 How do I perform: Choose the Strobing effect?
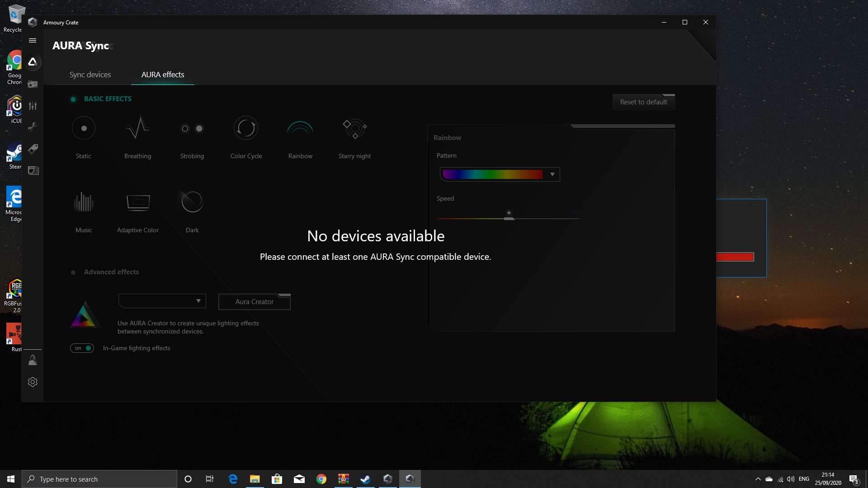(192, 129)
